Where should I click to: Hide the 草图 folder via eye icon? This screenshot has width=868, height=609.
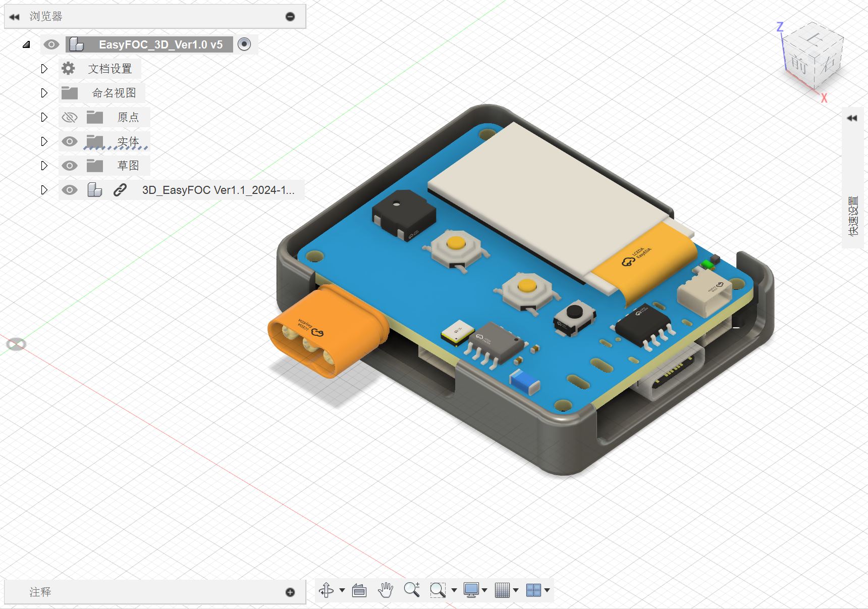(x=70, y=166)
